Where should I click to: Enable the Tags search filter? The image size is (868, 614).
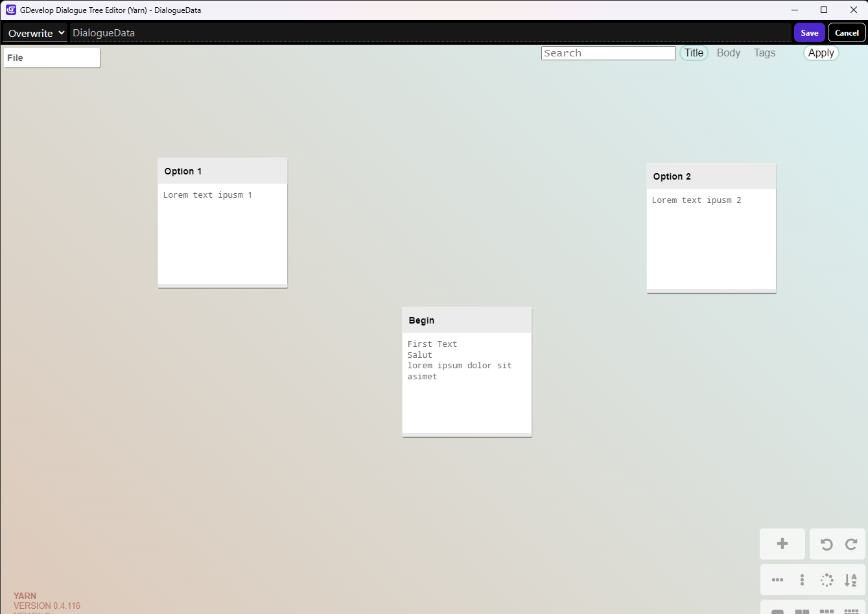(x=764, y=53)
